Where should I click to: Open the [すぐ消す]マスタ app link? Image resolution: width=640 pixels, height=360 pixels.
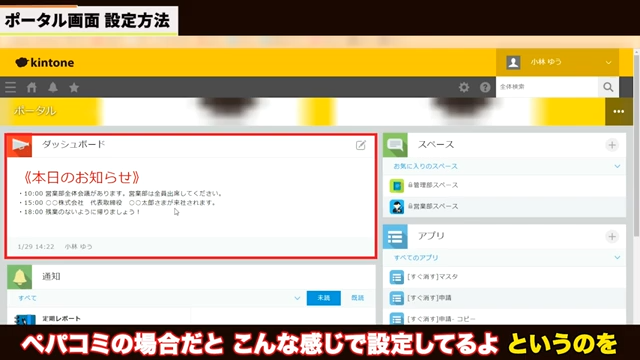pos(433,277)
